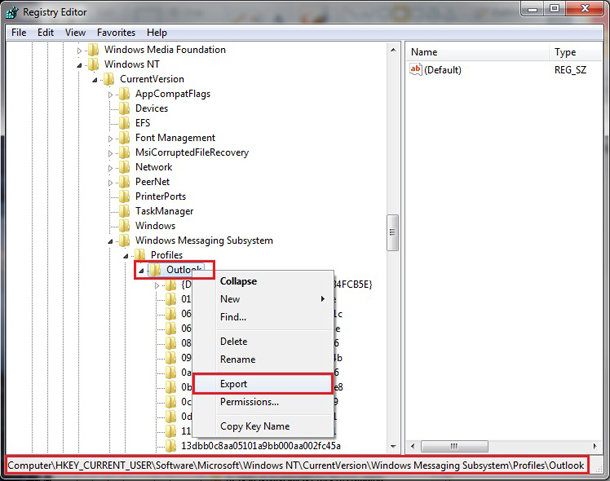Expand the Windows Media Foundation key
The height and width of the screenshot is (481, 610).
(79, 51)
